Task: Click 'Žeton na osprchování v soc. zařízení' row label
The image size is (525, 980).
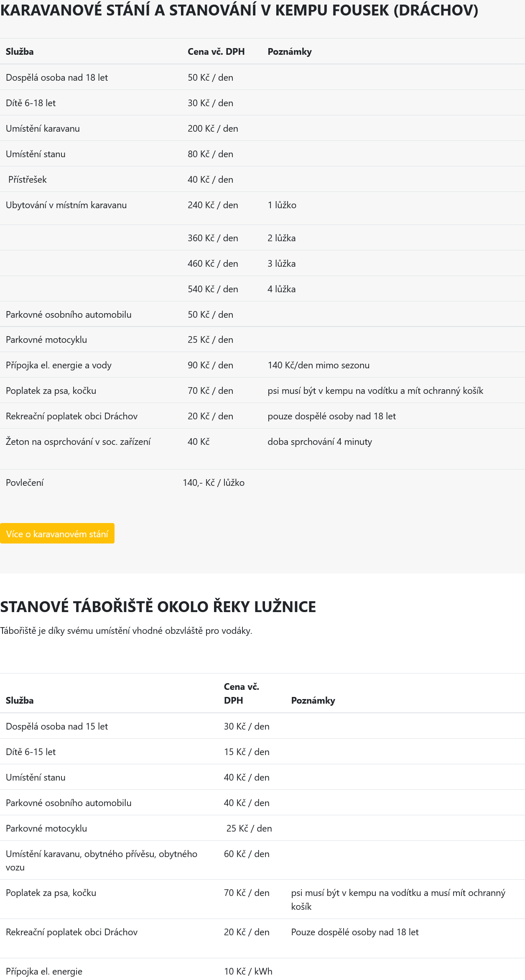Action: [x=78, y=442]
